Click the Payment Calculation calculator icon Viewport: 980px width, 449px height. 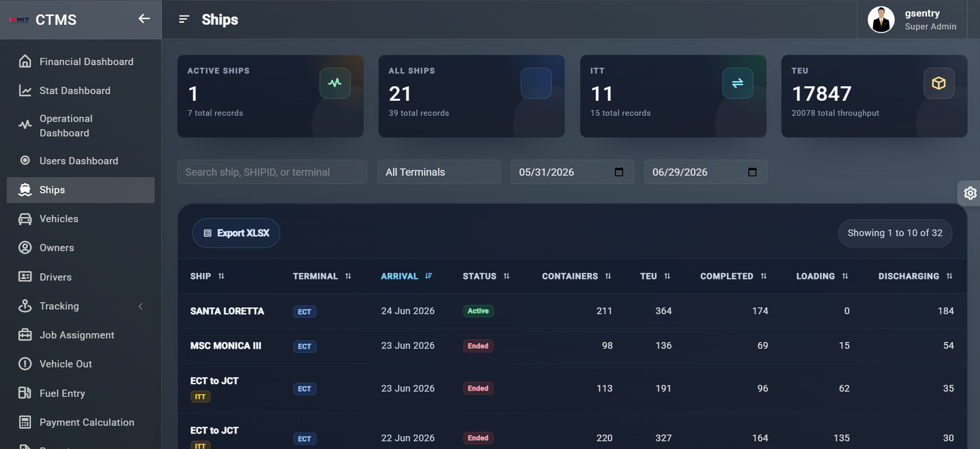point(25,422)
